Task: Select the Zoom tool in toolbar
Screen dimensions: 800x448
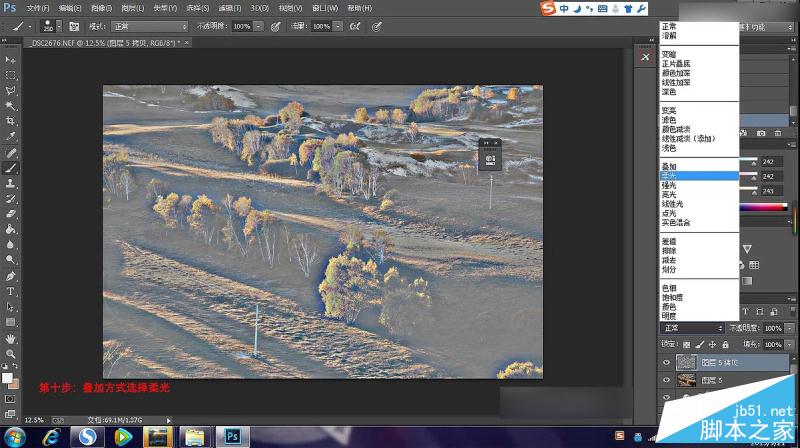Action: click(x=10, y=354)
